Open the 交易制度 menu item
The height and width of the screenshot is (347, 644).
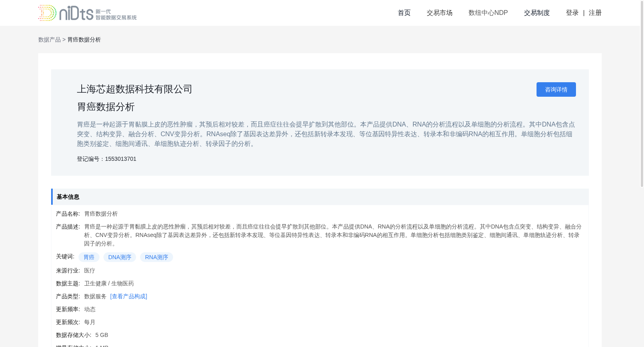point(537,13)
